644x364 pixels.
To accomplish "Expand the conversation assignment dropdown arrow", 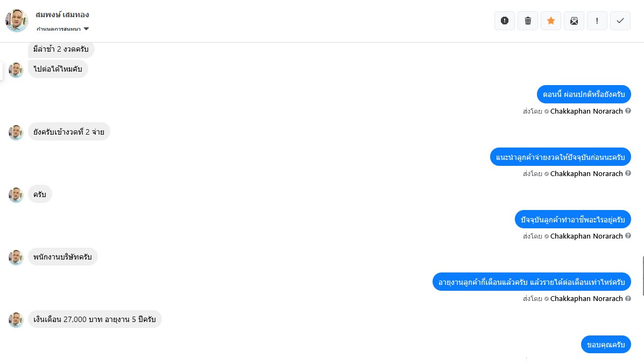I will click(x=86, y=29).
